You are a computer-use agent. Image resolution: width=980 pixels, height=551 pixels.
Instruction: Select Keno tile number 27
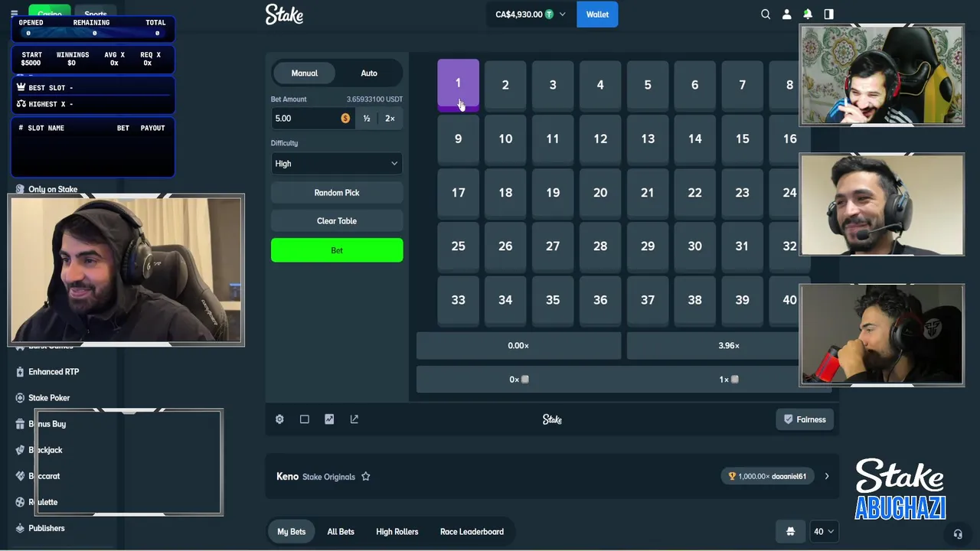pos(553,246)
